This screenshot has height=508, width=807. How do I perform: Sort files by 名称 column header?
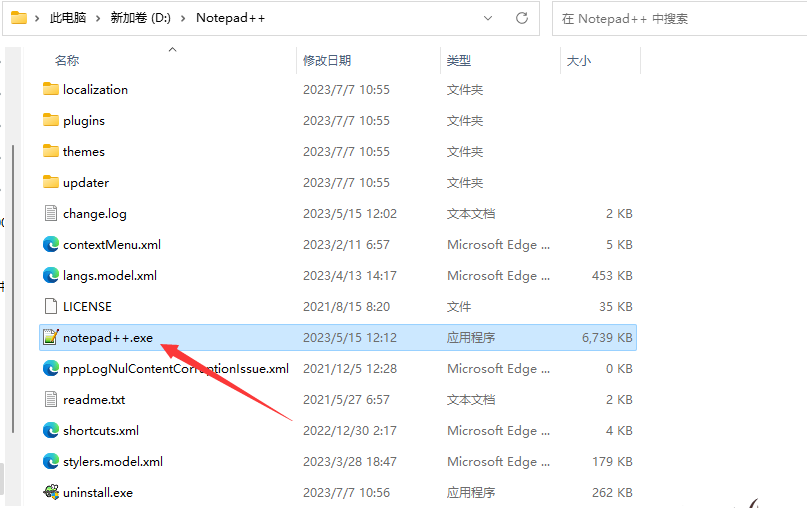(x=67, y=61)
